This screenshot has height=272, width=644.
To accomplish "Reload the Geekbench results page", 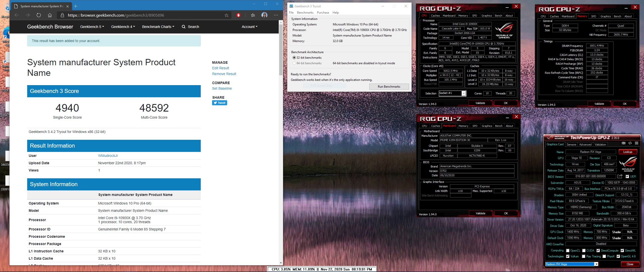I will pyautogui.click(x=38, y=15).
